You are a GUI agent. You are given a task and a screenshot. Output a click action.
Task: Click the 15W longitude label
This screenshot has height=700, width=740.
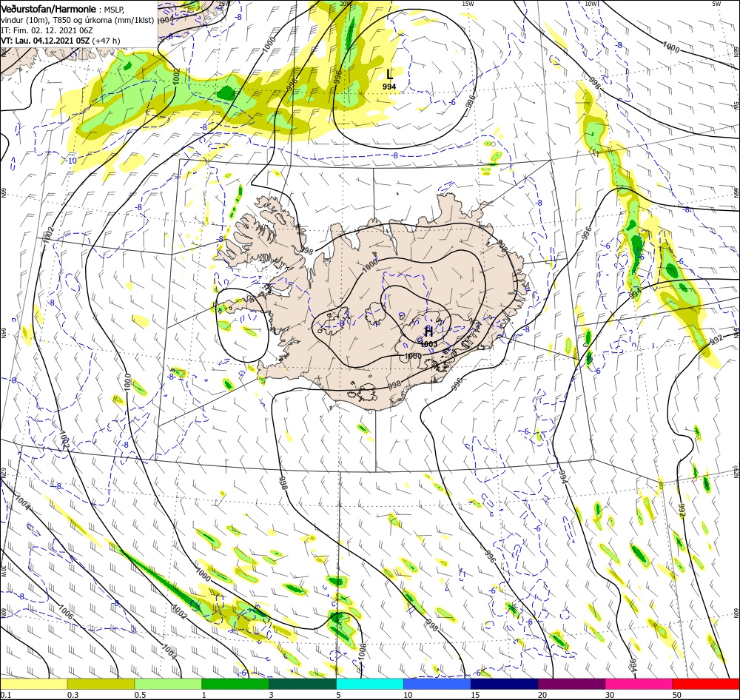tap(468, 4)
